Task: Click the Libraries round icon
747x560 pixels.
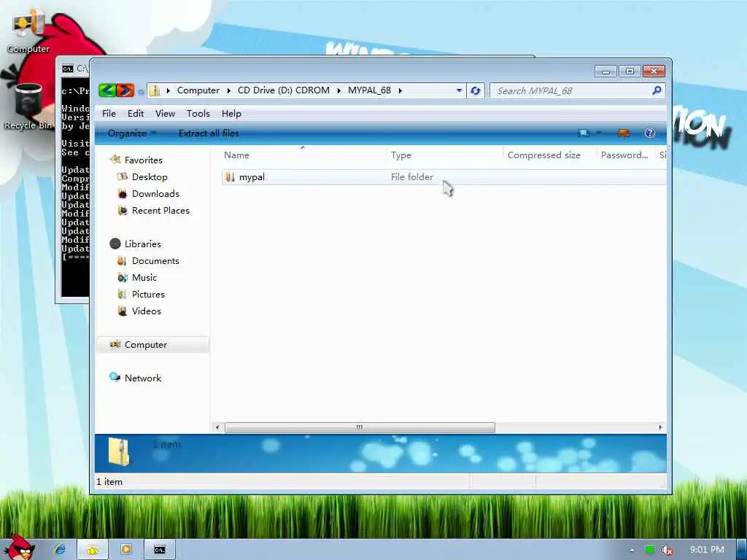Action: 115,244
